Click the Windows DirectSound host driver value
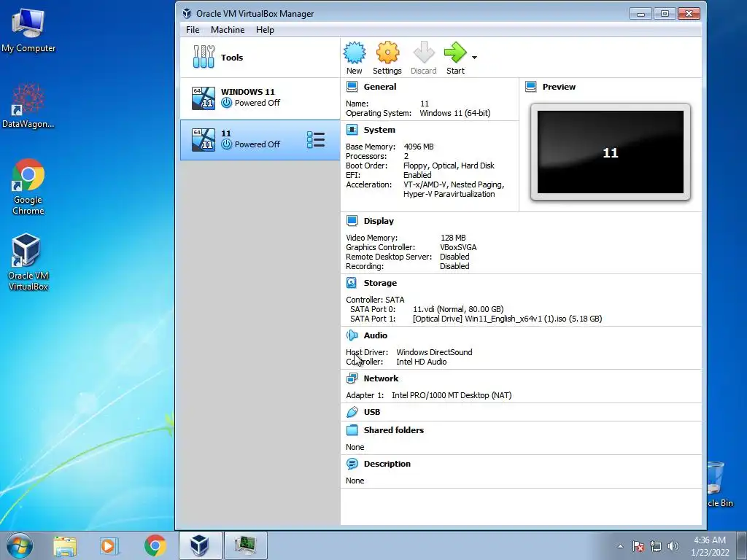 click(435, 352)
